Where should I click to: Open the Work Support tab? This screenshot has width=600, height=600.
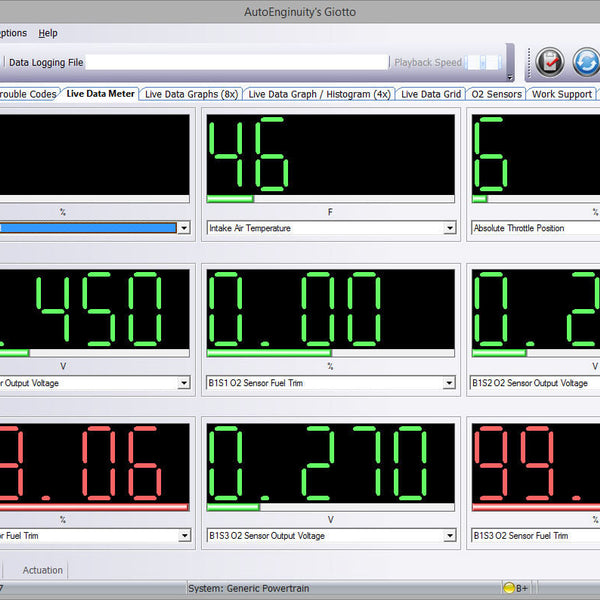click(561, 94)
